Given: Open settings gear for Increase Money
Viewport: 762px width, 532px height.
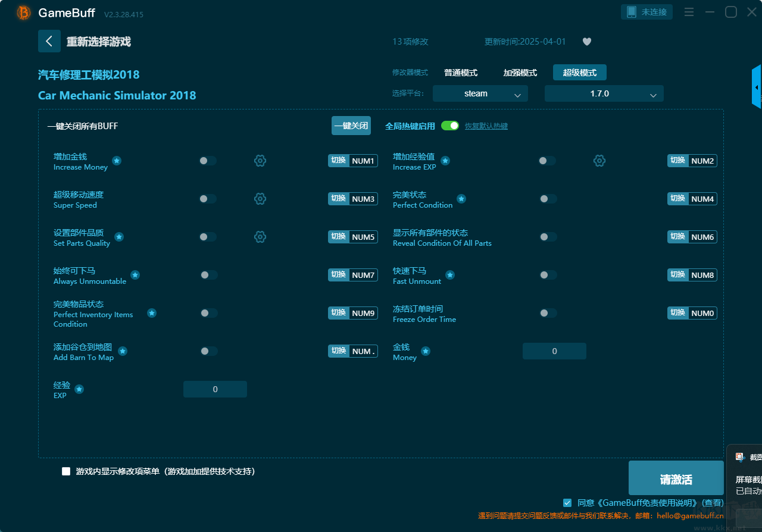Looking at the screenshot, I should point(260,161).
